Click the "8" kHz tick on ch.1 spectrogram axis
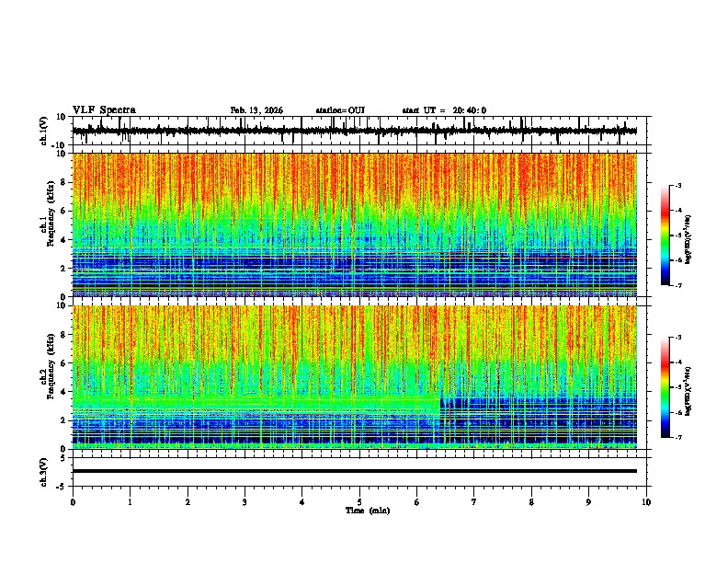 (x=63, y=182)
